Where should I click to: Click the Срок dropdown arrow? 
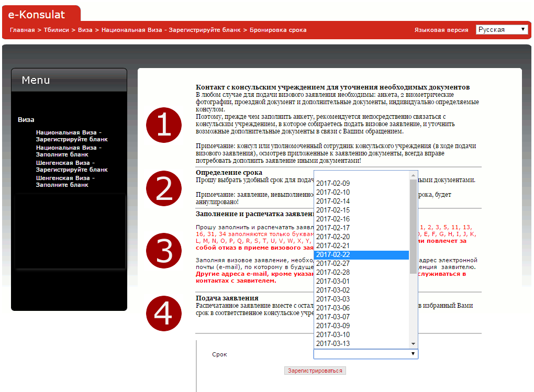point(413,354)
